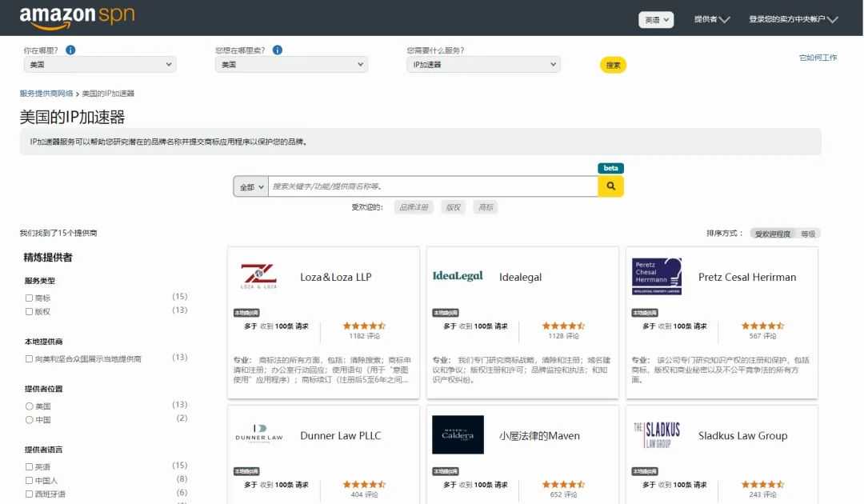The image size is (864, 504).
Task: Click the Pretz Cesal Heriman star rating
Action: tap(762, 326)
